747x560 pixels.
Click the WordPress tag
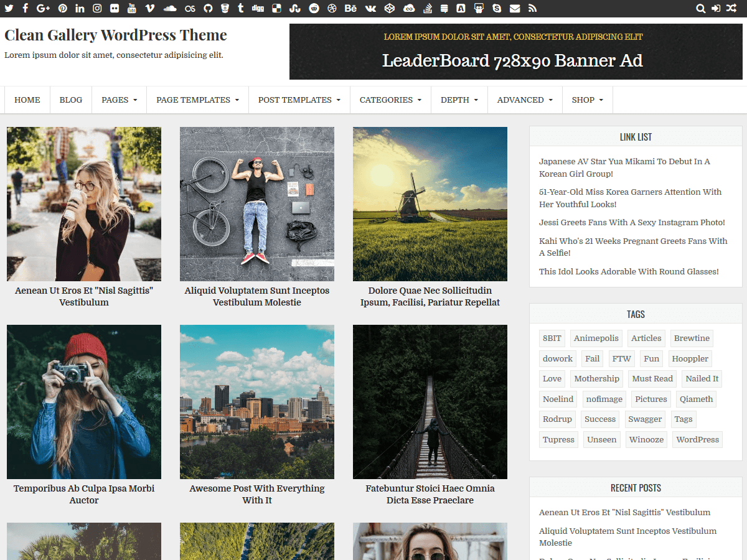[x=697, y=439]
